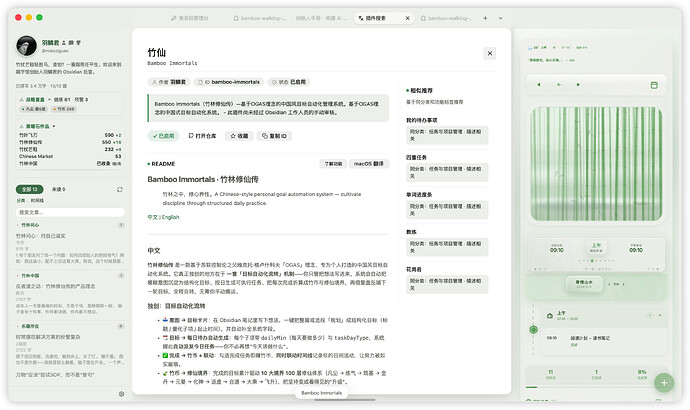Viewport: 690px width, 410px height.
Task: Click the 已启用 enabled toggle button
Action: 164,136
